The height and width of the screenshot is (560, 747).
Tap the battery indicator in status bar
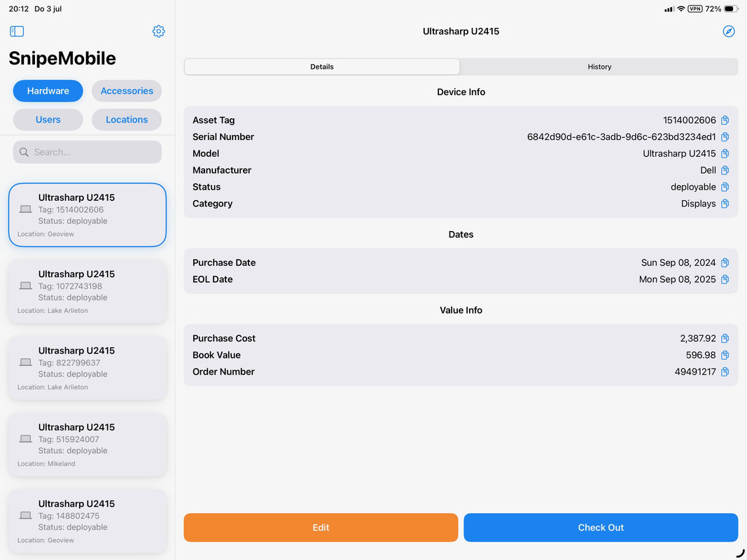click(x=732, y=8)
